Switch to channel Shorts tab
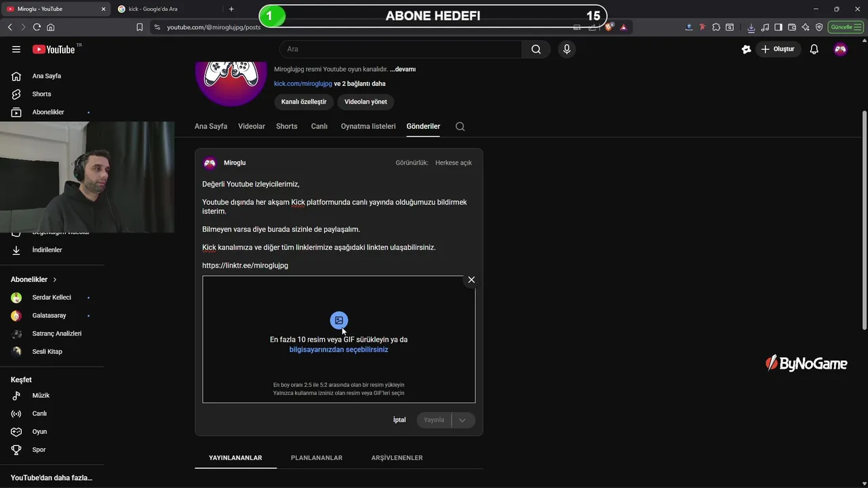This screenshot has height=488, width=868. [287, 126]
